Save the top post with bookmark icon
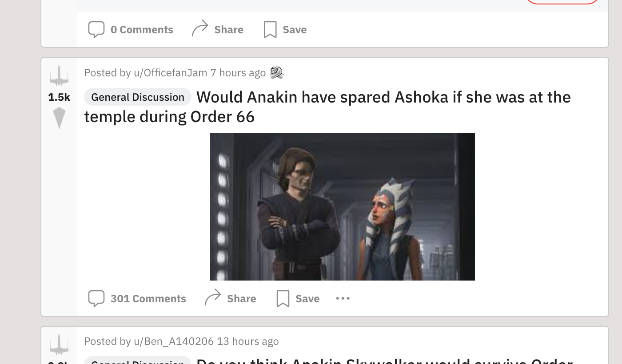 point(285,29)
